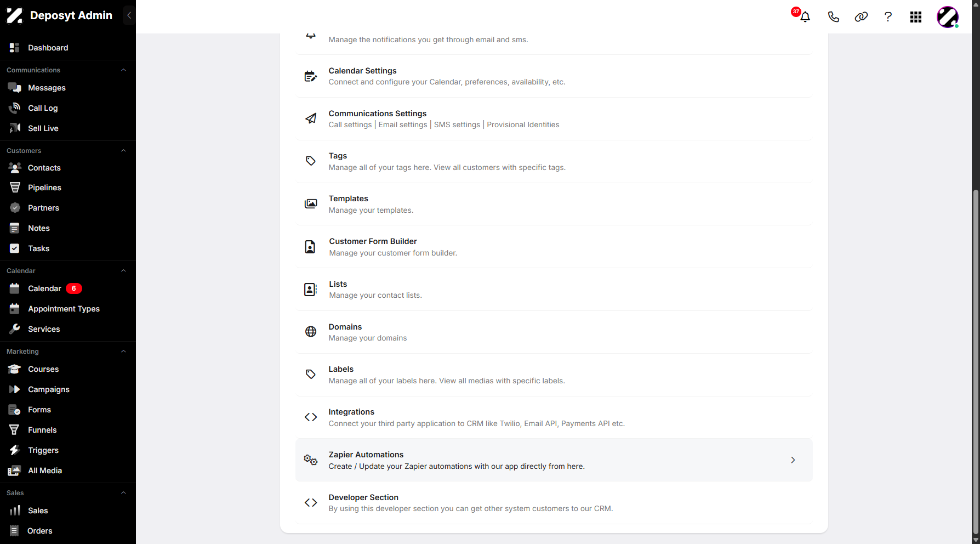Click the Messages chat icon
This screenshot has width=980, height=544.
click(x=15, y=88)
